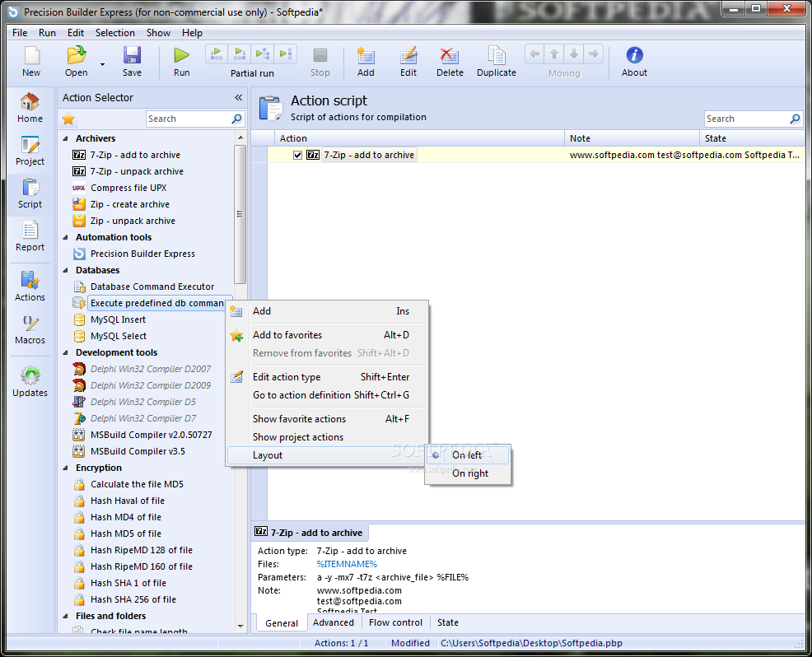Click the Delete toolbar icon

tap(449, 55)
